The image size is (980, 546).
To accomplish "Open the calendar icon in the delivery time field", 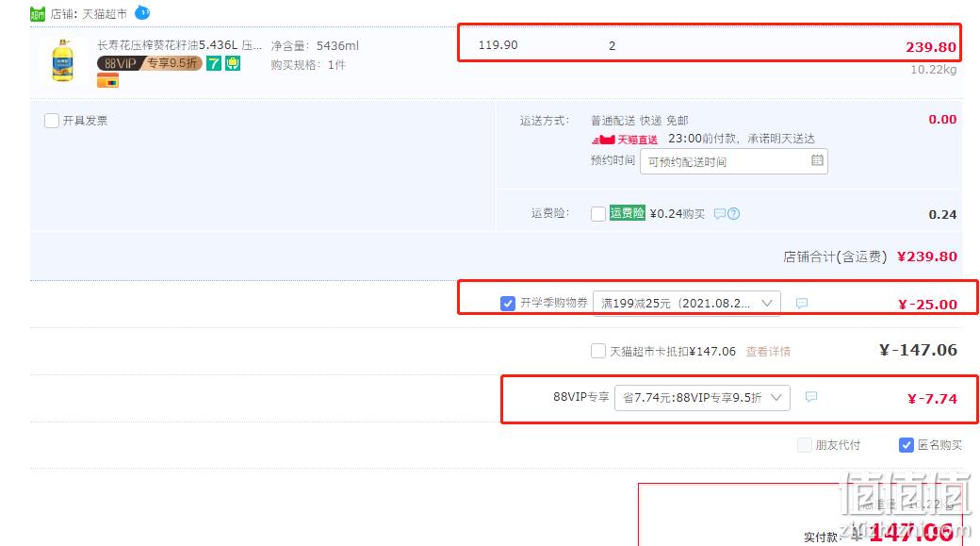I will tap(817, 160).
